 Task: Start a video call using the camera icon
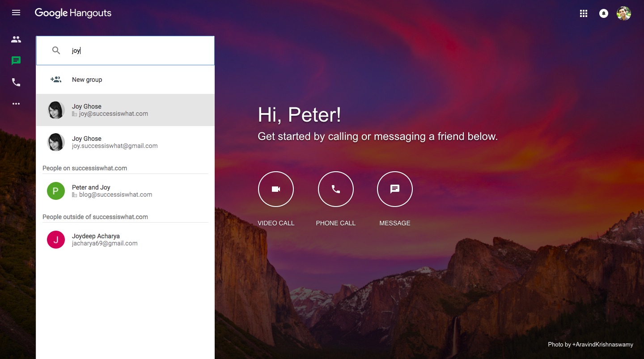[275, 189]
